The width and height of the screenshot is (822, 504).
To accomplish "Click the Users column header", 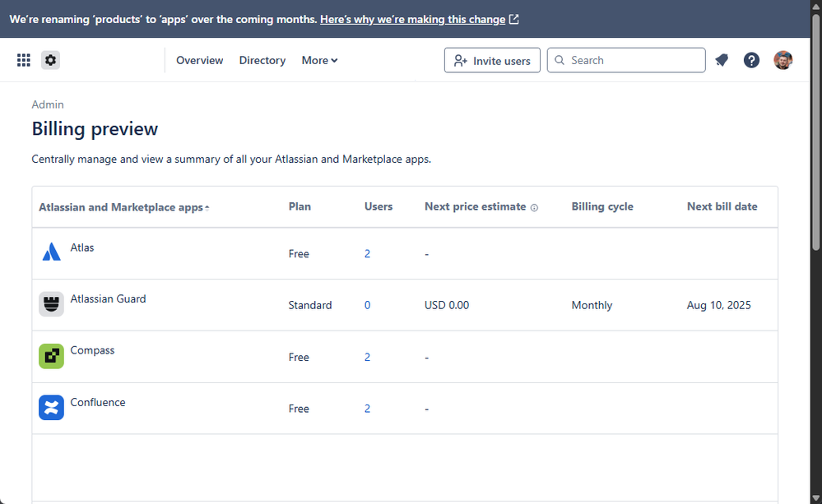I will click(x=378, y=206).
